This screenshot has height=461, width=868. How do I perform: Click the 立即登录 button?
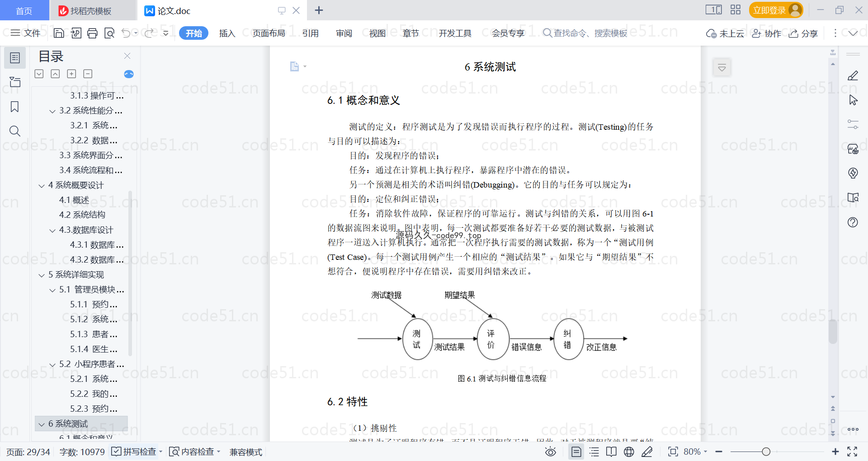pos(776,10)
